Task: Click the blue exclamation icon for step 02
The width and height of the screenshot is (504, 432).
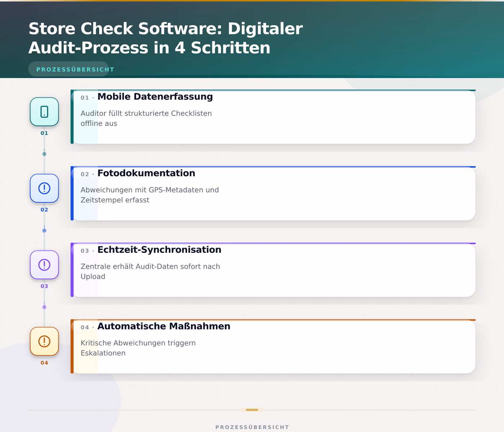Action: tap(44, 188)
